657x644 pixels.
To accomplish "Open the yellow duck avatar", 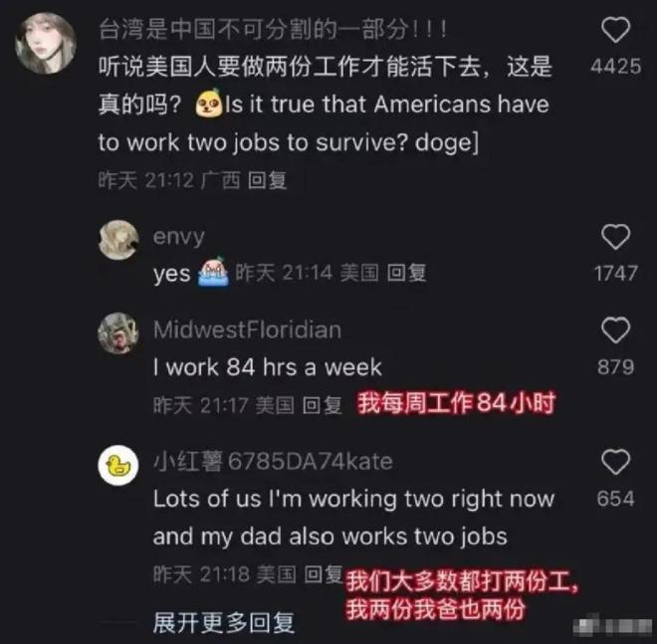I will (118, 465).
